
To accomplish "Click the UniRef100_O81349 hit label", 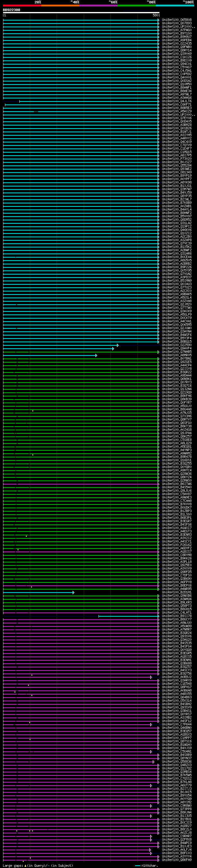I will (177, 172).
